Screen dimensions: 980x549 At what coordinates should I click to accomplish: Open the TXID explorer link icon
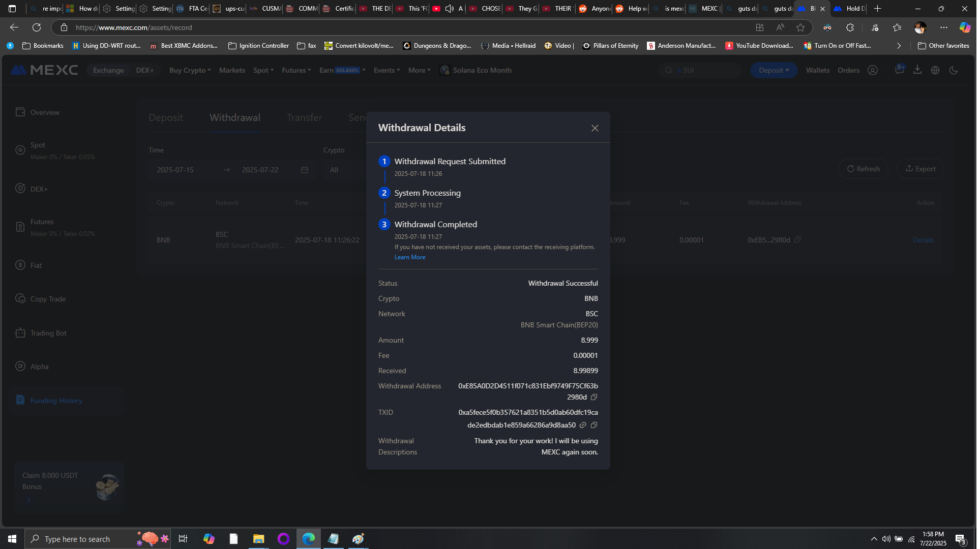click(x=583, y=425)
